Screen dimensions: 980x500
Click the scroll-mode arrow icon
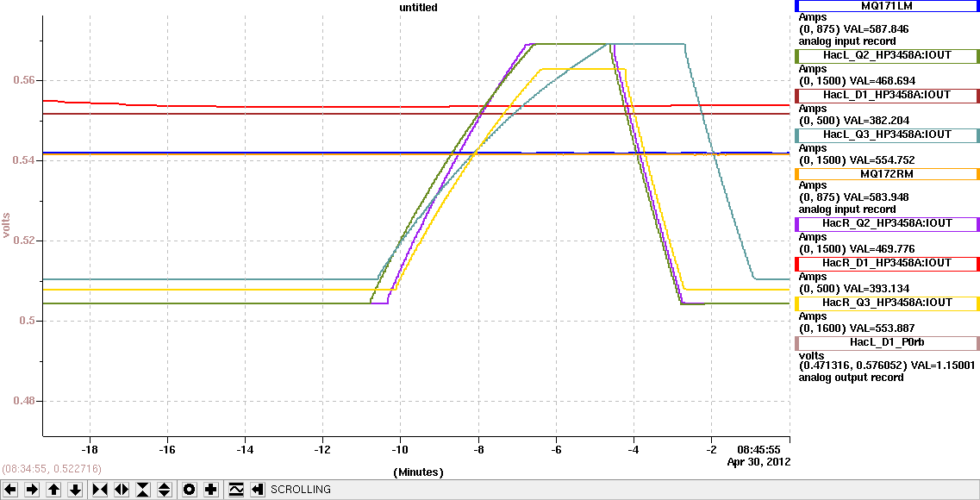[258, 490]
